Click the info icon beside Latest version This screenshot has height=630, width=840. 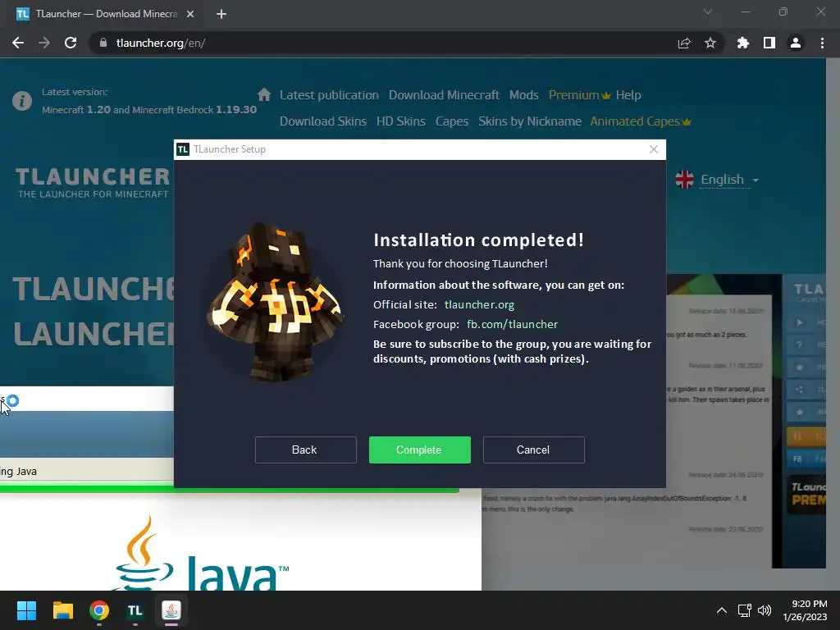click(22, 101)
